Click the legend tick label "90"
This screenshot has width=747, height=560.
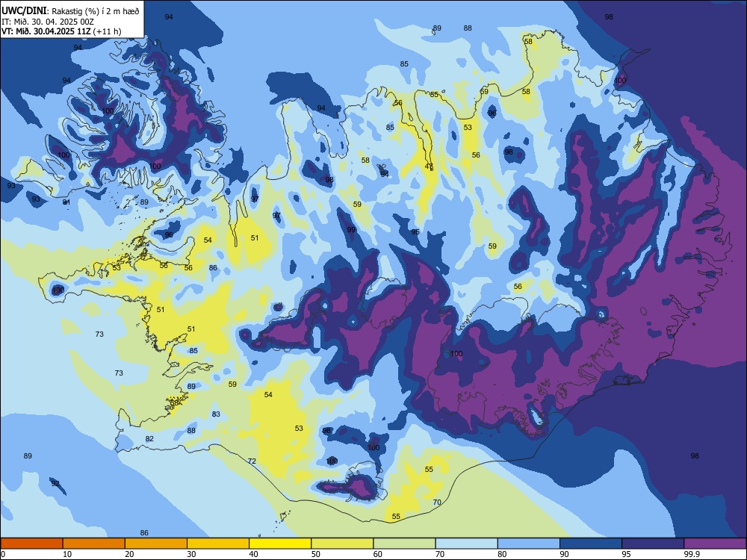pyautogui.click(x=564, y=554)
